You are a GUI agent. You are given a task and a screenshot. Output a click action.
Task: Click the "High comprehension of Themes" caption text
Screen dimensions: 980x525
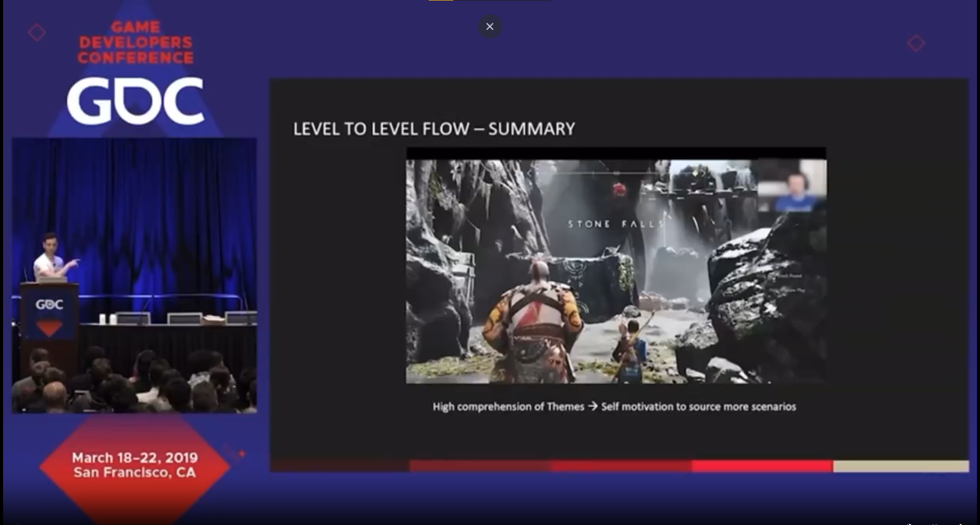(508, 407)
